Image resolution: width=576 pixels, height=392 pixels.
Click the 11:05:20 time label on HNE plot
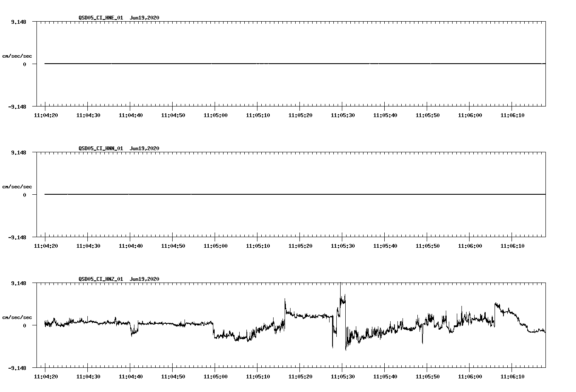click(300, 115)
